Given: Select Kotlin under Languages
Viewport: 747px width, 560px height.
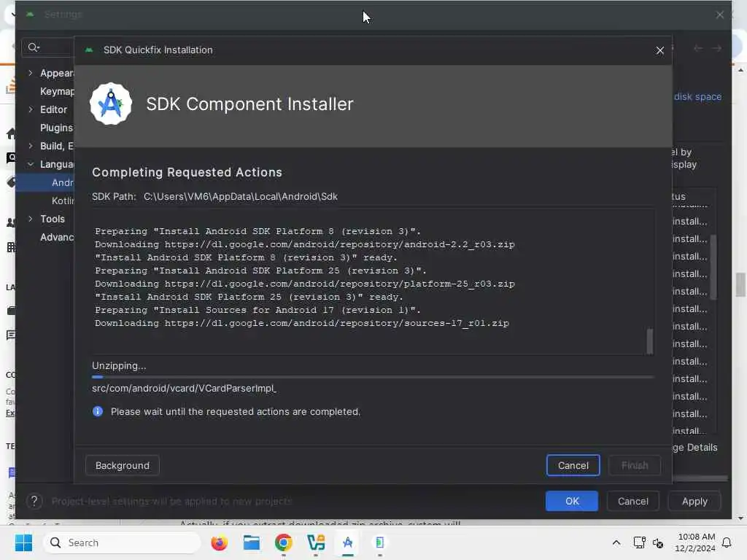Looking at the screenshot, I should pyautogui.click(x=63, y=201).
